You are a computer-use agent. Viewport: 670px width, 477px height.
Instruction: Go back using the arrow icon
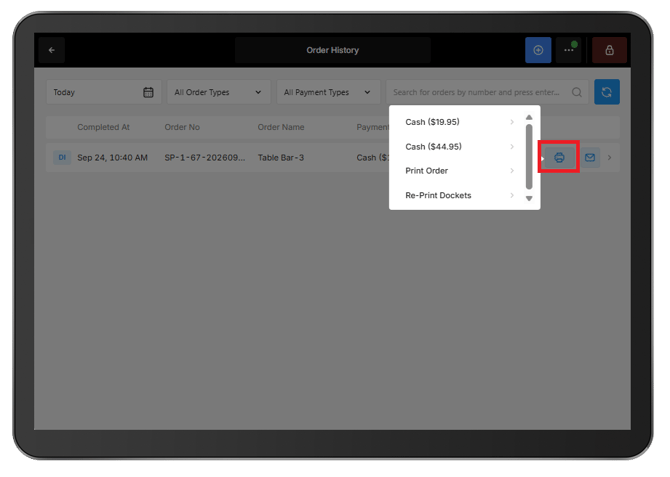click(52, 50)
